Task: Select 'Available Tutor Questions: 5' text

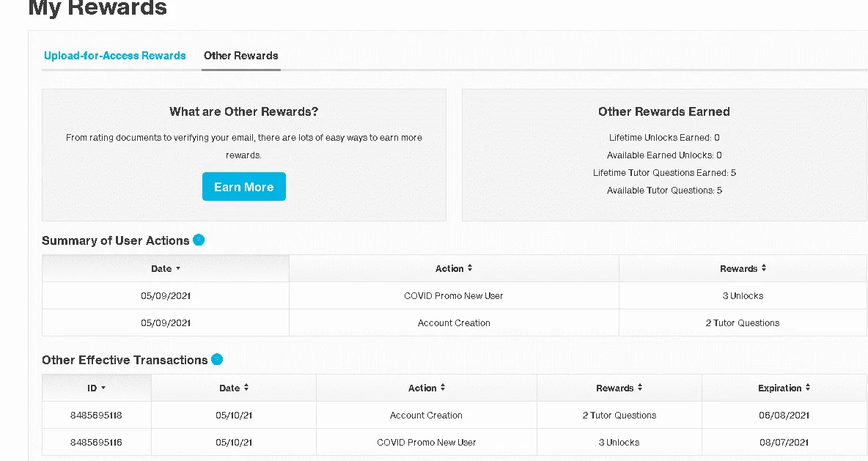Action: click(x=664, y=191)
